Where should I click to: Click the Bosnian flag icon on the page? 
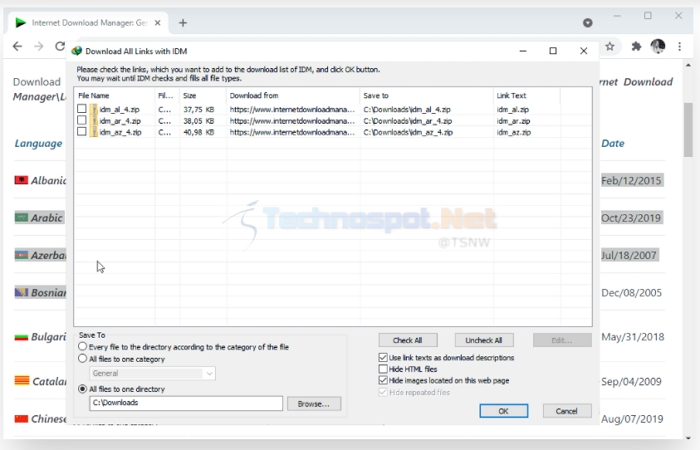pos(21,292)
